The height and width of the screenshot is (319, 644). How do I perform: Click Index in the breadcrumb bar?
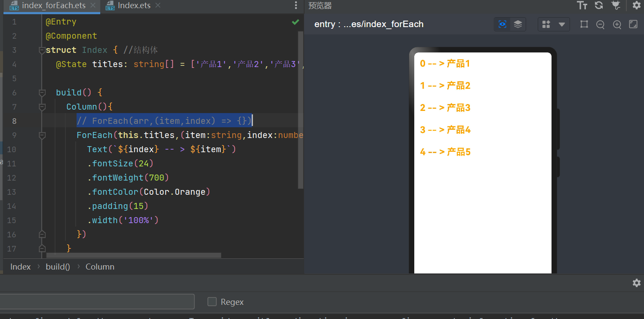pos(20,267)
